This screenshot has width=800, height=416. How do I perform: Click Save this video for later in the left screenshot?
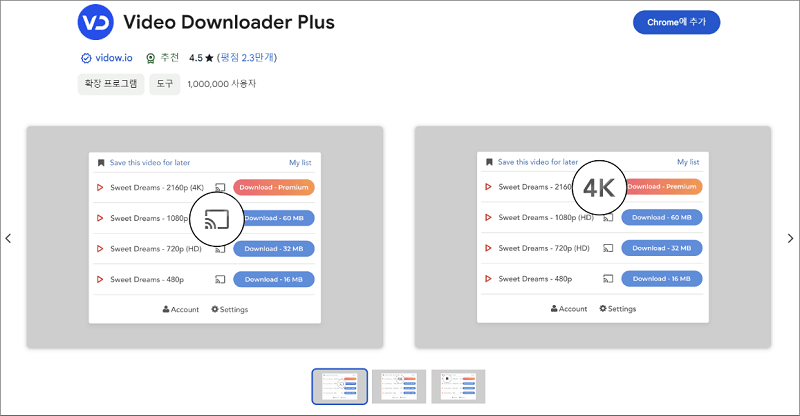150,163
